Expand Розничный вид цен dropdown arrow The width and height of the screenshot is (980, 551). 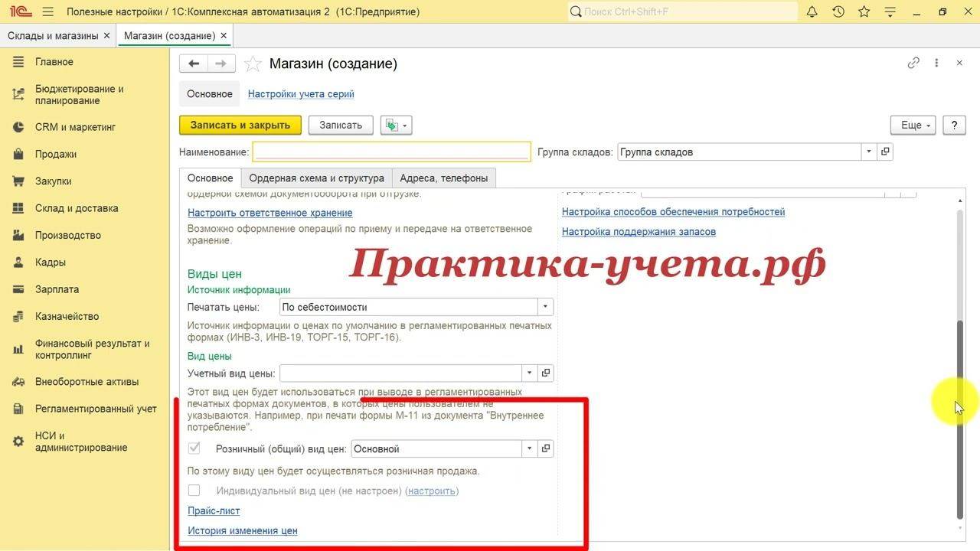click(x=529, y=448)
